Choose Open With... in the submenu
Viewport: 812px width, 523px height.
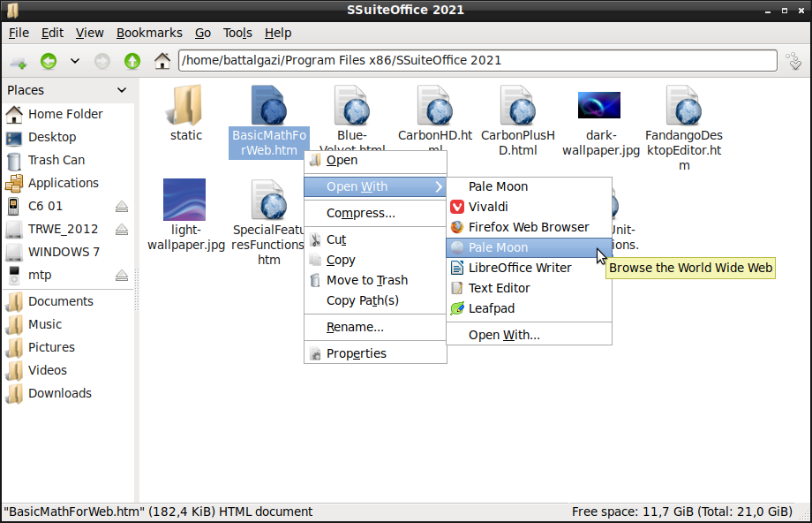click(x=529, y=336)
